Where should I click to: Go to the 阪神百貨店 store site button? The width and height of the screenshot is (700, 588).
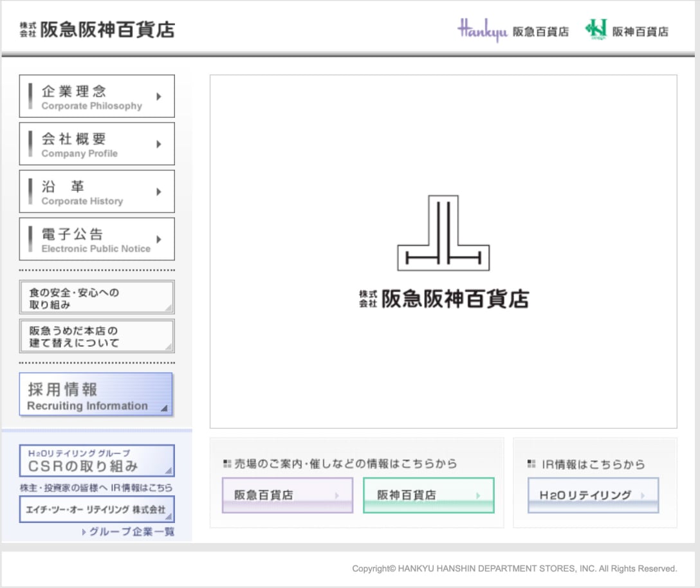[x=428, y=495]
